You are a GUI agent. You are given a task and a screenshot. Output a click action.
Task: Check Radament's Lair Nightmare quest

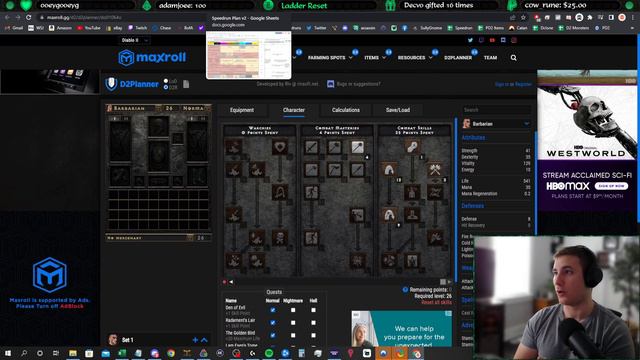coord(293,322)
